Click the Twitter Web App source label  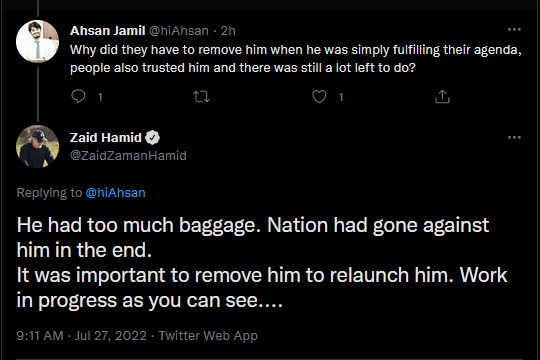point(208,336)
